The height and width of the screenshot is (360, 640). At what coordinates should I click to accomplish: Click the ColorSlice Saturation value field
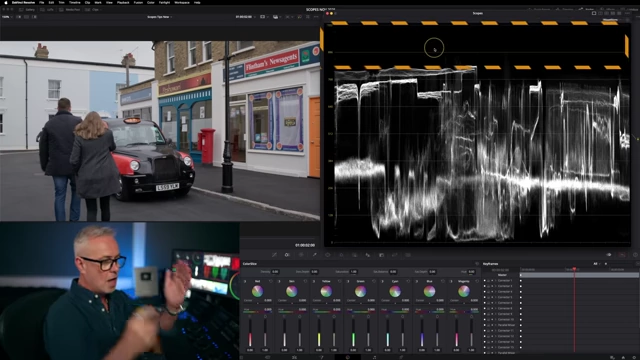pyautogui.click(x=354, y=271)
